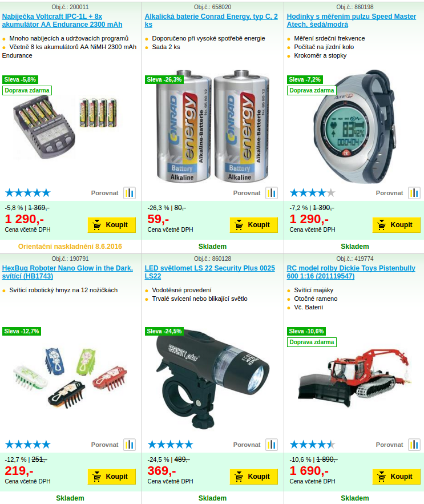424x504 pixels.
Task: Add the RC Pistenbully to cart with Koupit
Action: [x=397, y=477]
